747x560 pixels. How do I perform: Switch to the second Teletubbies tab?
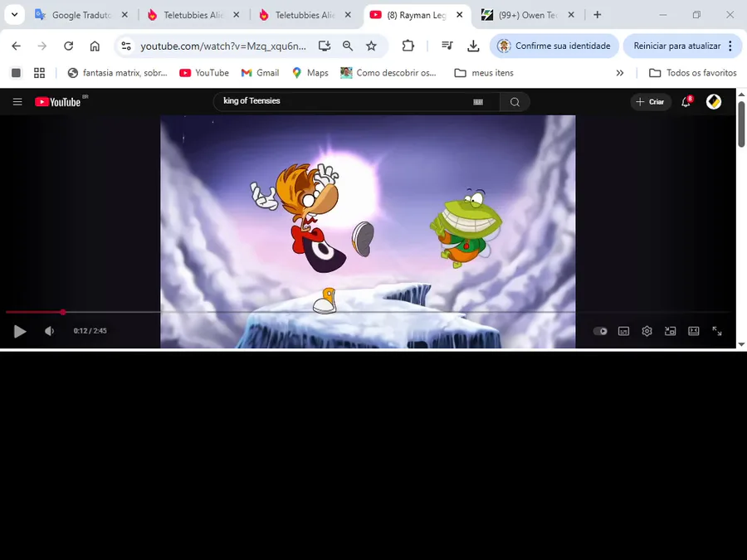click(305, 15)
